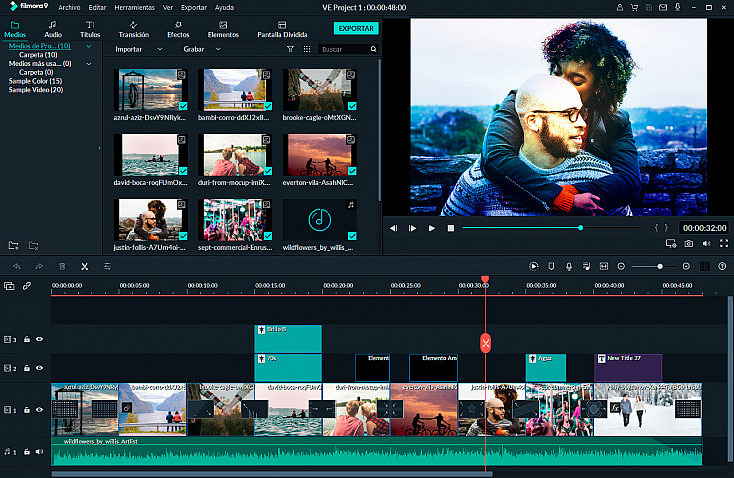Hide video track 3 with eye
The height and width of the screenshot is (478, 734).
40,339
